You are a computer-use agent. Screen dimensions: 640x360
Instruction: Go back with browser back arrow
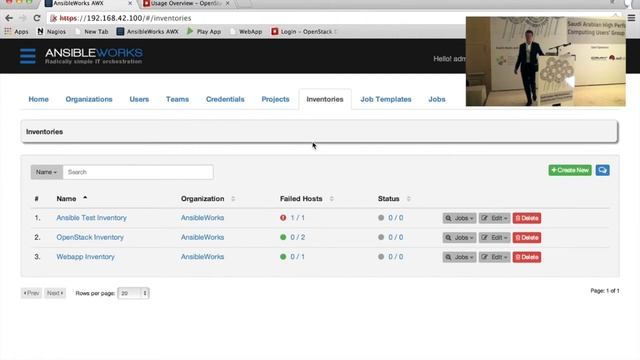coord(9,18)
